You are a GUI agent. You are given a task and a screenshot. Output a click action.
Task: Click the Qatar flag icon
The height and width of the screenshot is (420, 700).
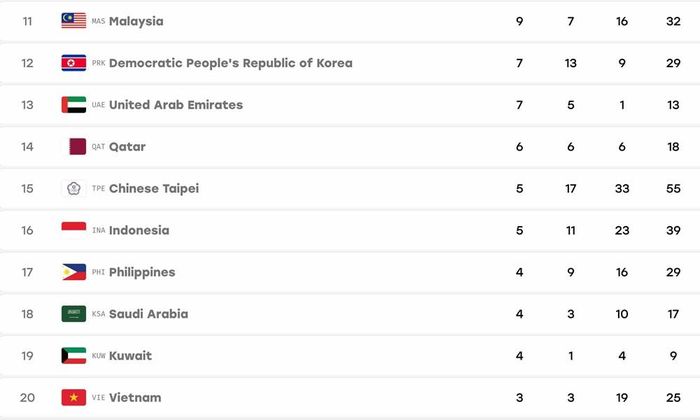point(78,146)
